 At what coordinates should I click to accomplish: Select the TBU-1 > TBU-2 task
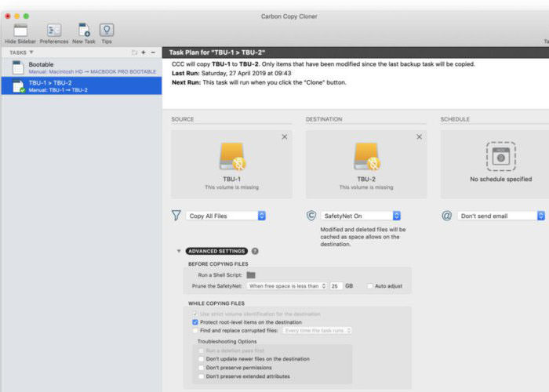pyautogui.click(x=82, y=85)
